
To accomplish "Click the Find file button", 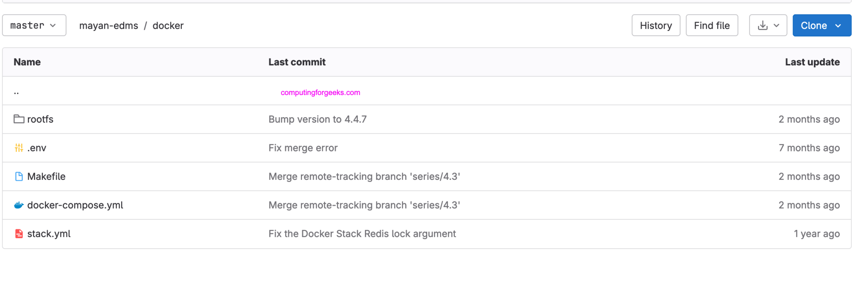I will coord(712,25).
